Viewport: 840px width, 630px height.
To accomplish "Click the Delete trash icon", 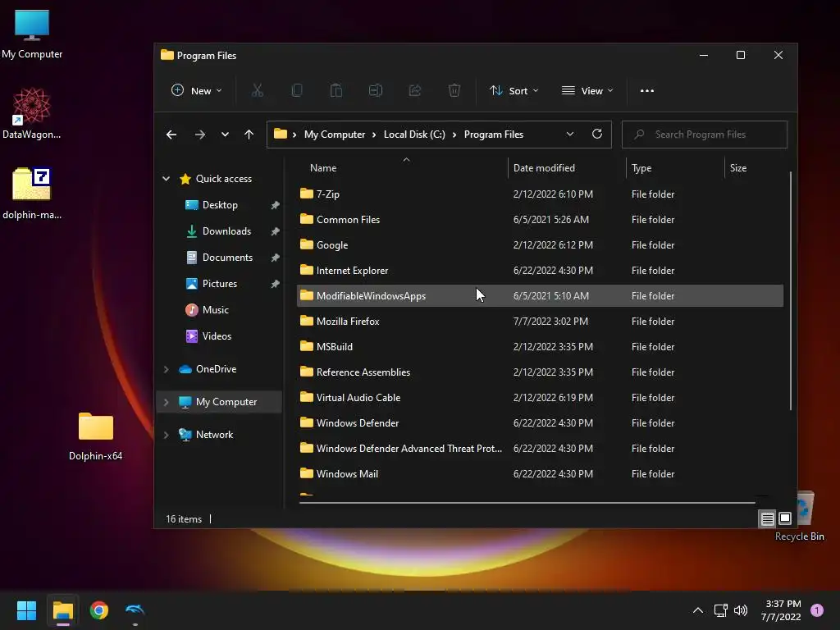I will pyautogui.click(x=454, y=90).
